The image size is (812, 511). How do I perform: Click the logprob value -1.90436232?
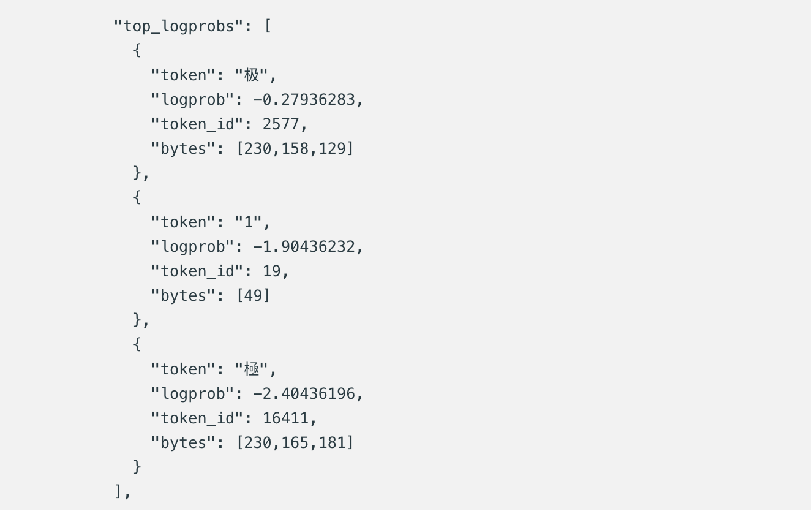coord(304,246)
